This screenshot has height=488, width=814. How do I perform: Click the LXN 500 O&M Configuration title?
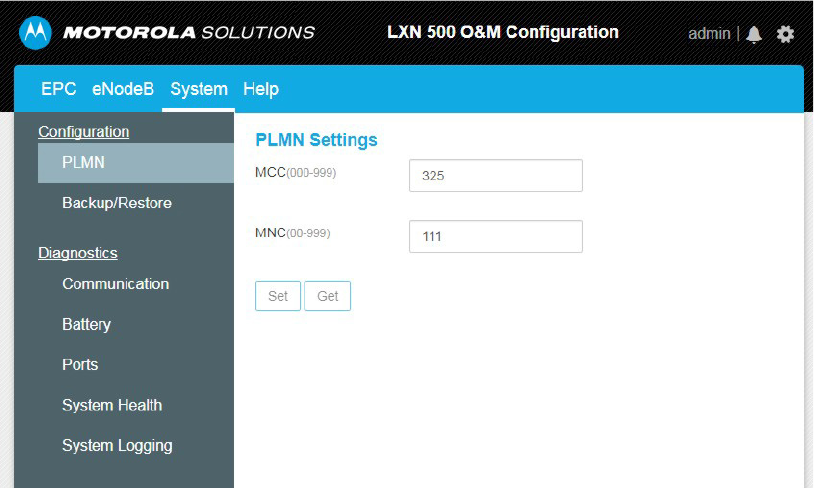coord(503,32)
